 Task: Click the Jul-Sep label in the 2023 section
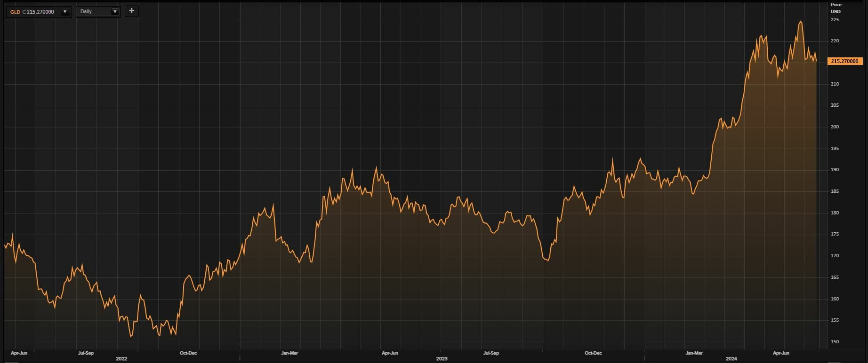click(x=491, y=353)
